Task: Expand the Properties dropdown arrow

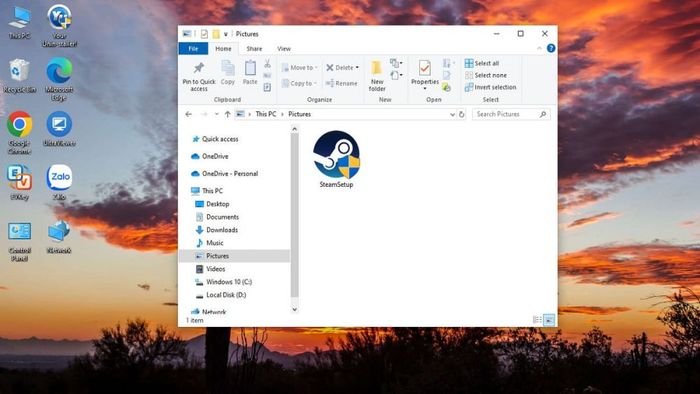Action: [425, 89]
